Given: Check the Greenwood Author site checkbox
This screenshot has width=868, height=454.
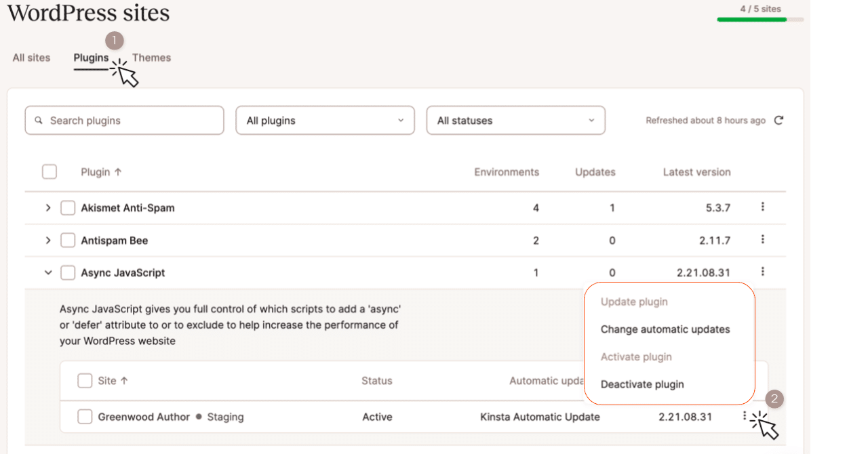Looking at the screenshot, I should click(85, 417).
